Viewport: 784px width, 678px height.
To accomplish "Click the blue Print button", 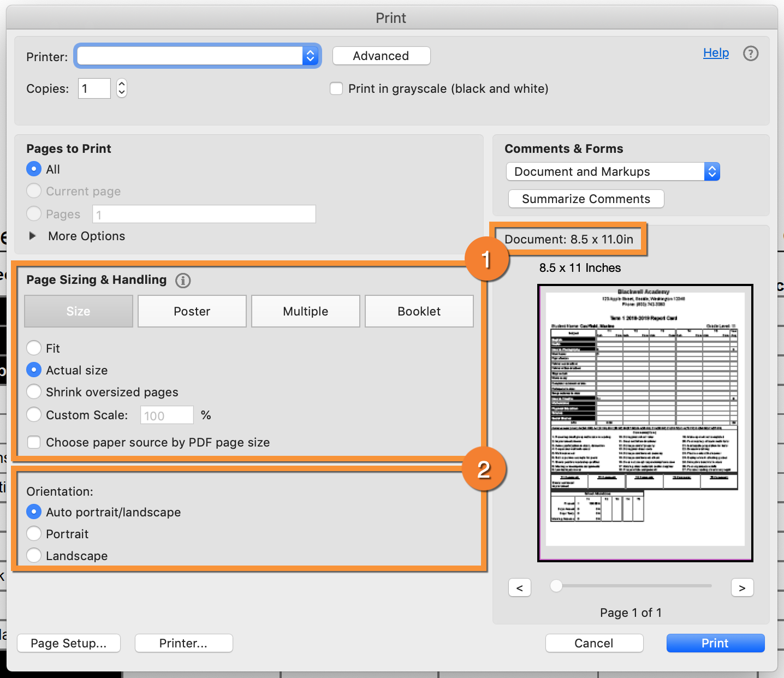I will (x=715, y=643).
